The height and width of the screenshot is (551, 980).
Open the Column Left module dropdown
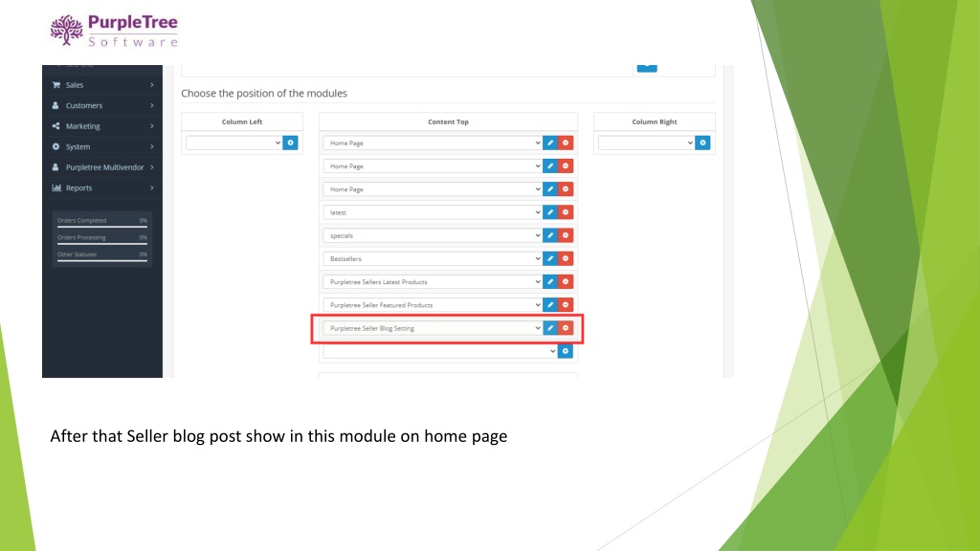[234, 143]
